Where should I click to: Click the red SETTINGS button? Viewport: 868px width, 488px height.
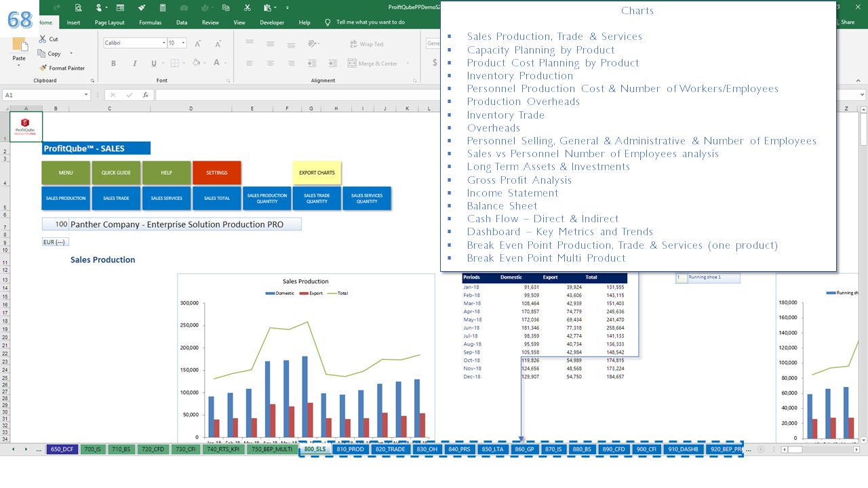click(x=216, y=173)
